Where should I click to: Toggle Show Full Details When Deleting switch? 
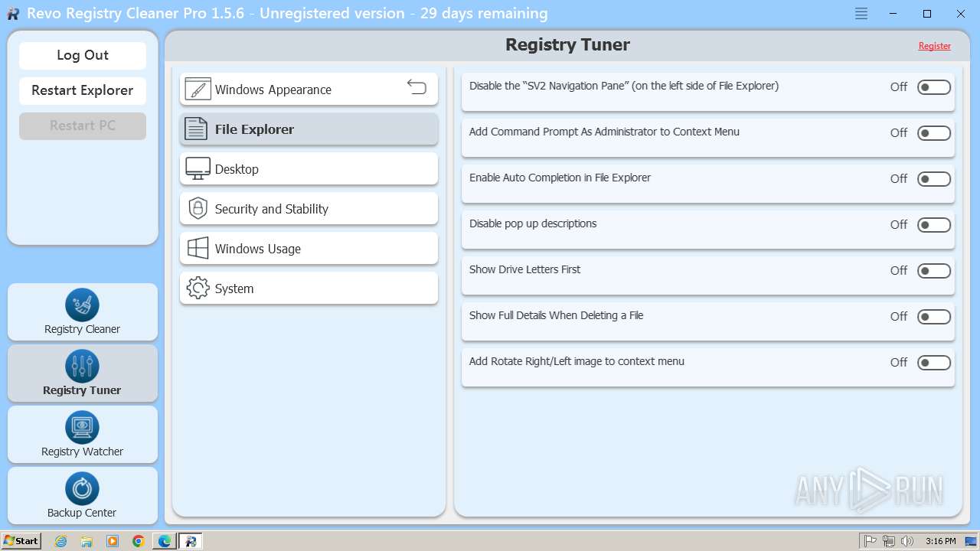934,317
